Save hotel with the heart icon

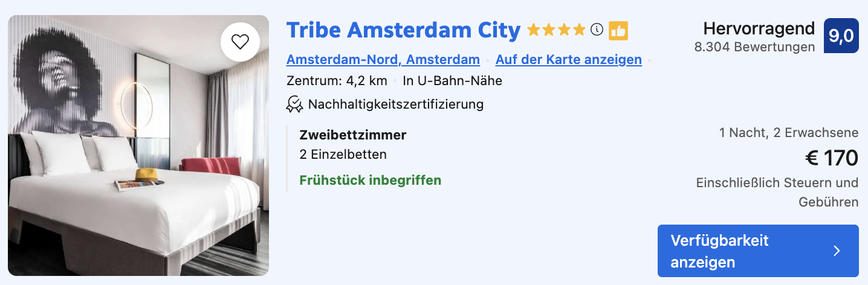[240, 42]
